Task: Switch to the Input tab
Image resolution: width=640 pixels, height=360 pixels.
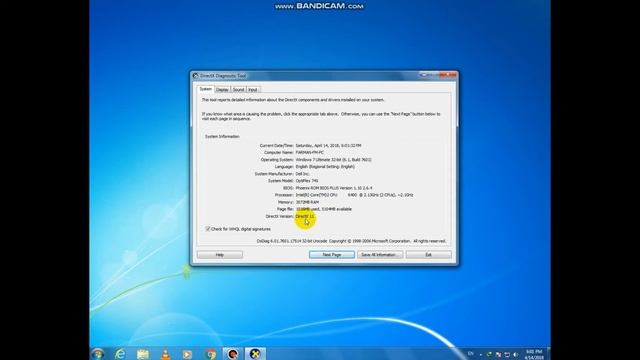Action: (x=253, y=90)
